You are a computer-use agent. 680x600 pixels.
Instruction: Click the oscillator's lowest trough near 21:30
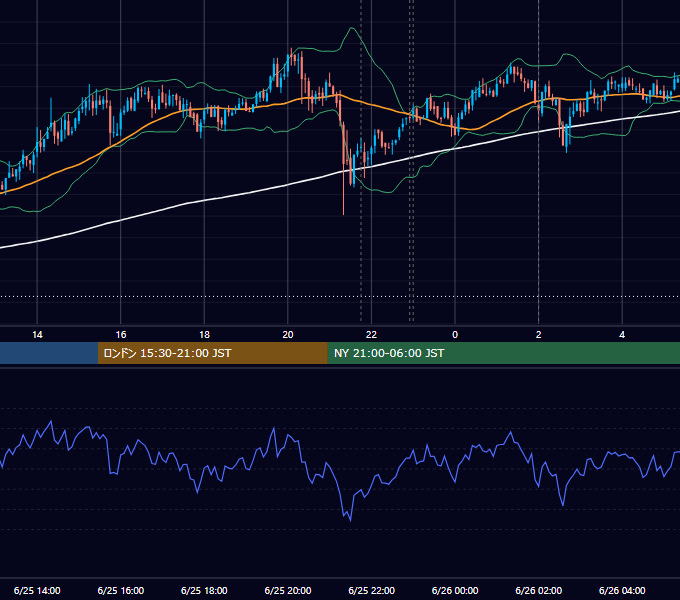coord(350,520)
